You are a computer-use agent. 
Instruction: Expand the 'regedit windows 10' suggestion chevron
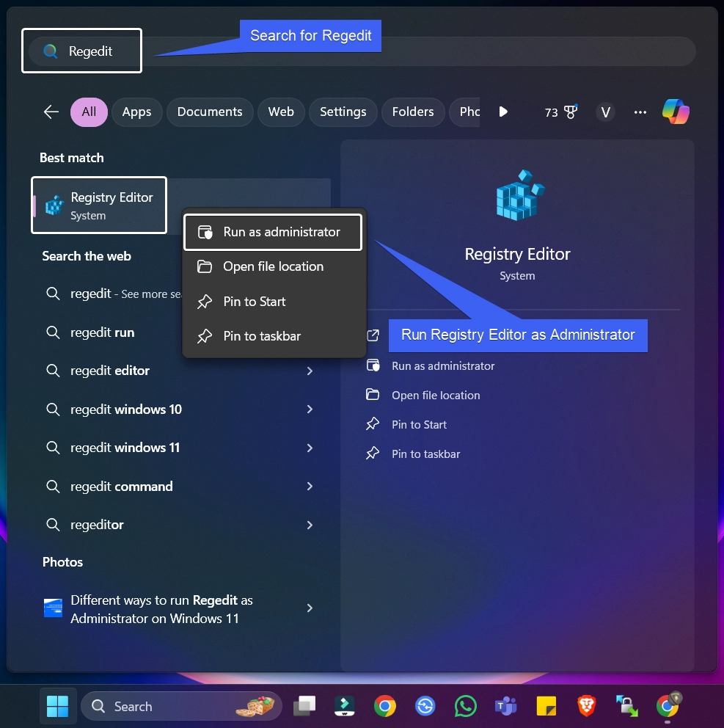310,409
